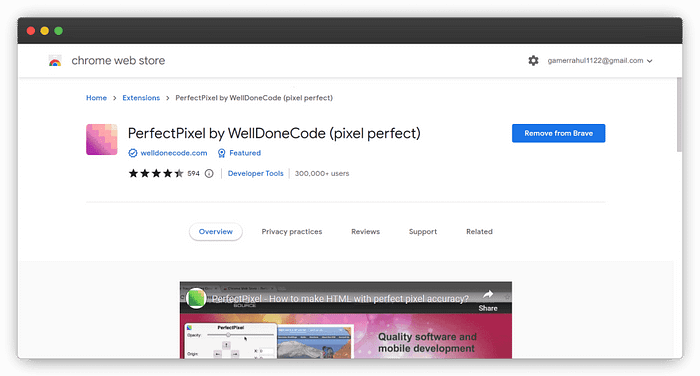
Task: Switch to the Overview tab
Action: 216,231
